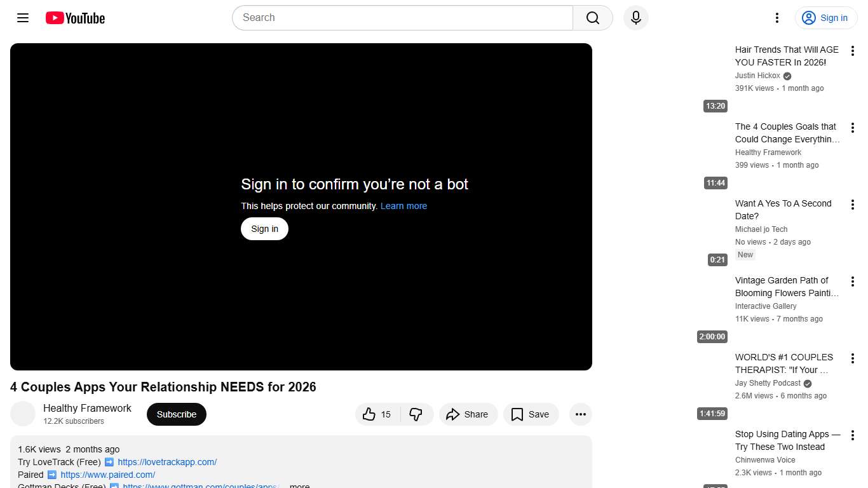The height and width of the screenshot is (488, 868).
Task: Open more actions via the ellipsis under the video
Action: 580,414
